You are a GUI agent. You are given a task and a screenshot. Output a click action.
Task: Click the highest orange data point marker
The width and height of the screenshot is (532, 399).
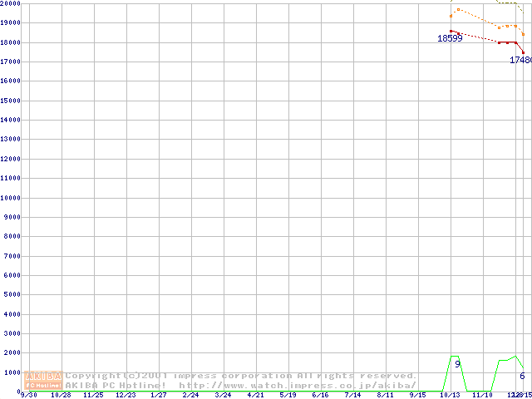click(x=458, y=9)
